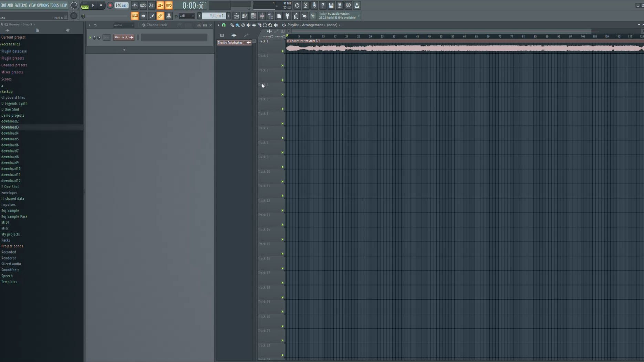Image resolution: width=644 pixels, height=362 pixels.
Task: Select the Delete tool in Playlist toolbar
Action: [243, 25]
